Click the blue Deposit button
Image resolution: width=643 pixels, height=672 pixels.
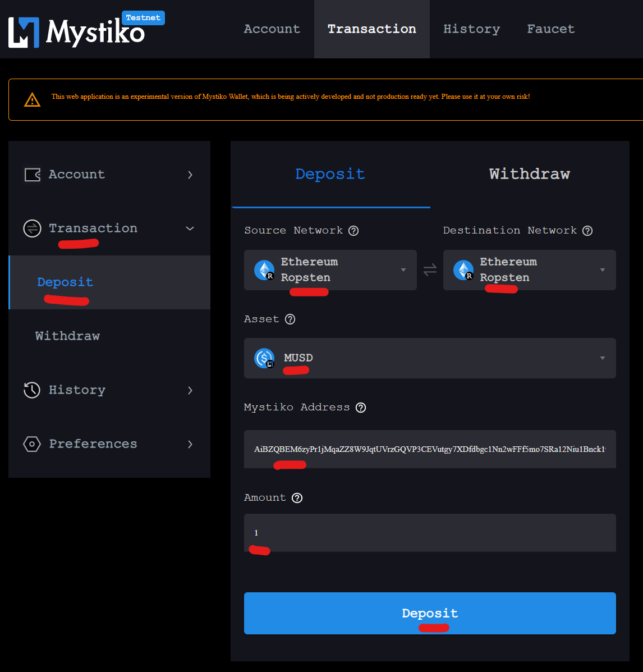pos(430,613)
